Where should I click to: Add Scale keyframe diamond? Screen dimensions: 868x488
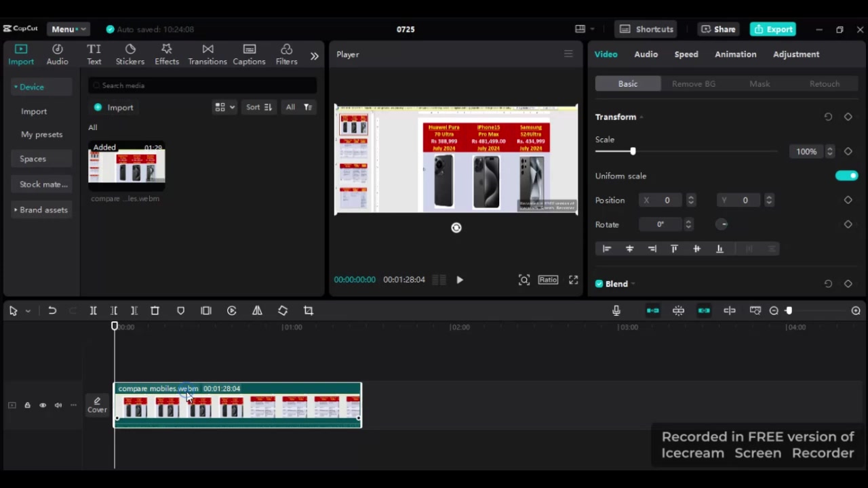pyautogui.click(x=848, y=151)
